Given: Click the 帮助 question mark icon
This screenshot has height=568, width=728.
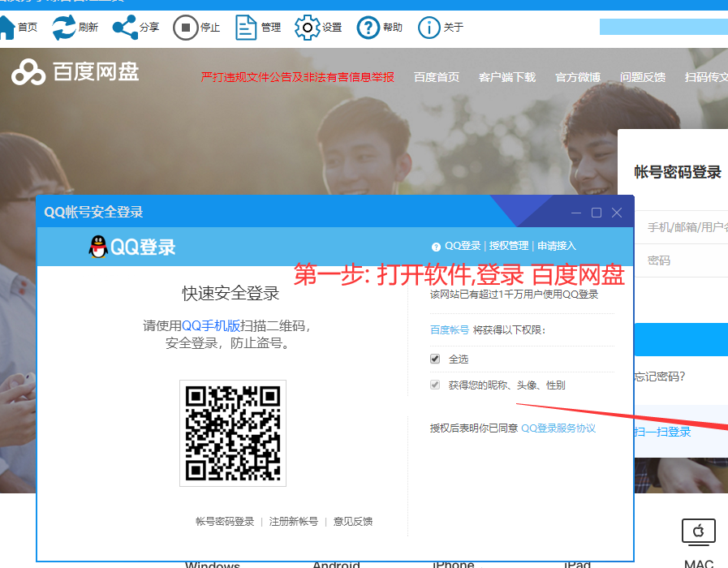Looking at the screenshot, I should [x=368, y=28].
